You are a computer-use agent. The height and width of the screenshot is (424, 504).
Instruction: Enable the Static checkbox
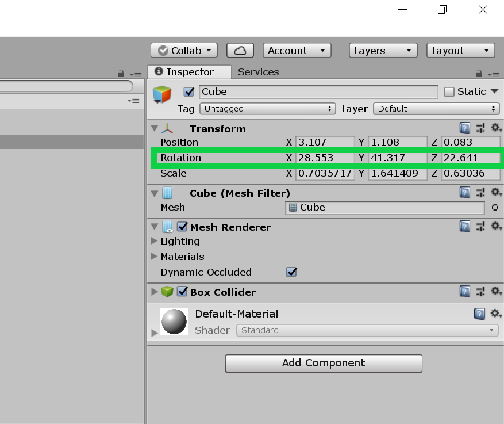click(x=449, y=92)
